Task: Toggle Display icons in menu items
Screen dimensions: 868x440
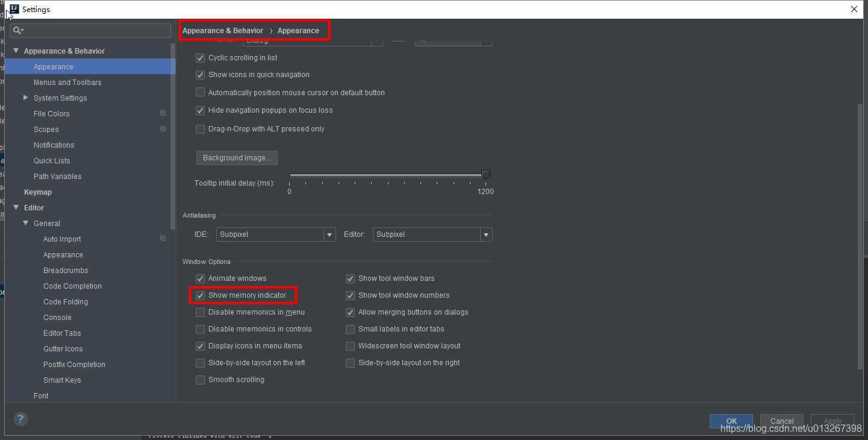Action: point(201,346)
